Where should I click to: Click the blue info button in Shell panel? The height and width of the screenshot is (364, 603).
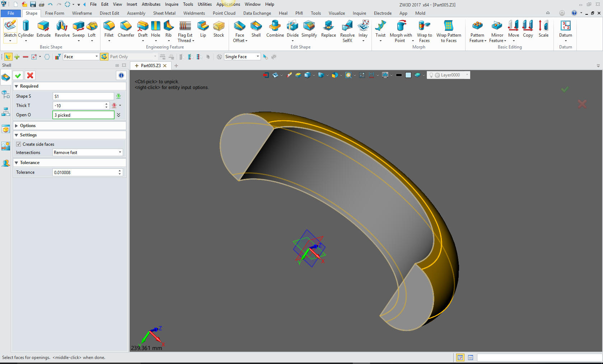click(121, 75)
